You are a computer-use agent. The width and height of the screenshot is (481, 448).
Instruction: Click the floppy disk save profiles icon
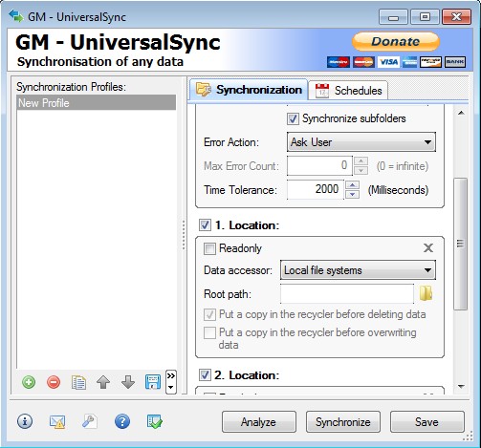point(153,382)
